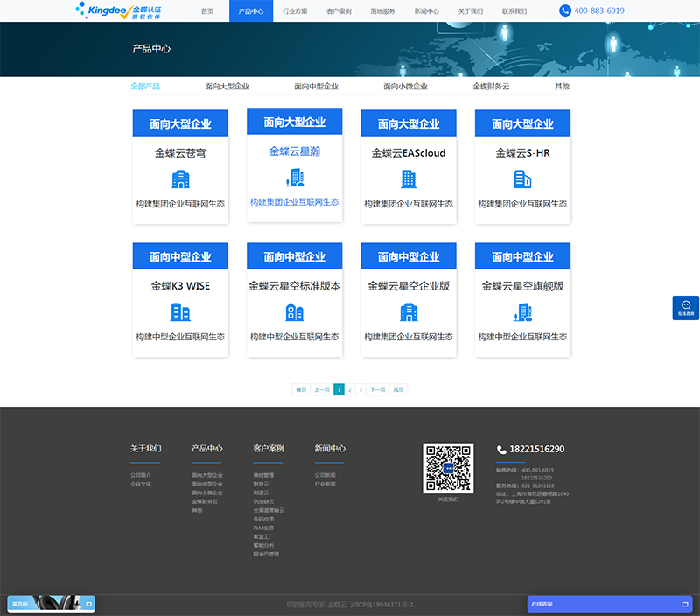
Task: Click the 客户案例 heading in the footer
Action: point(269,449)
